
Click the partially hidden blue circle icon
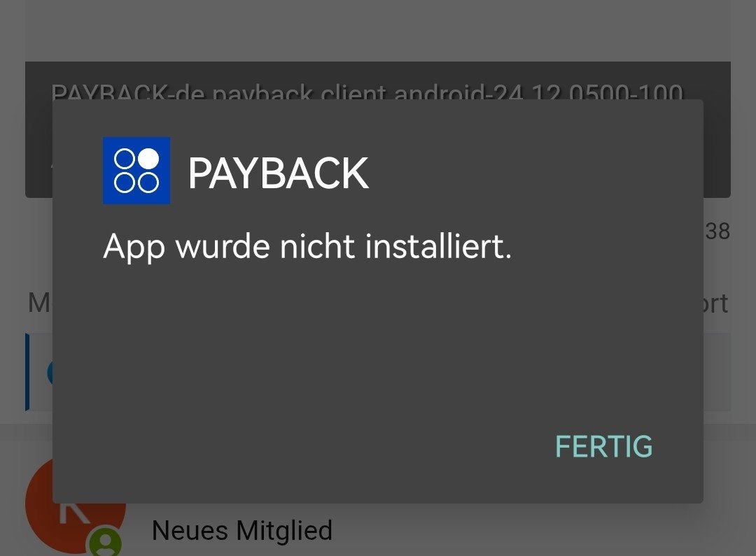pos(50,373)
